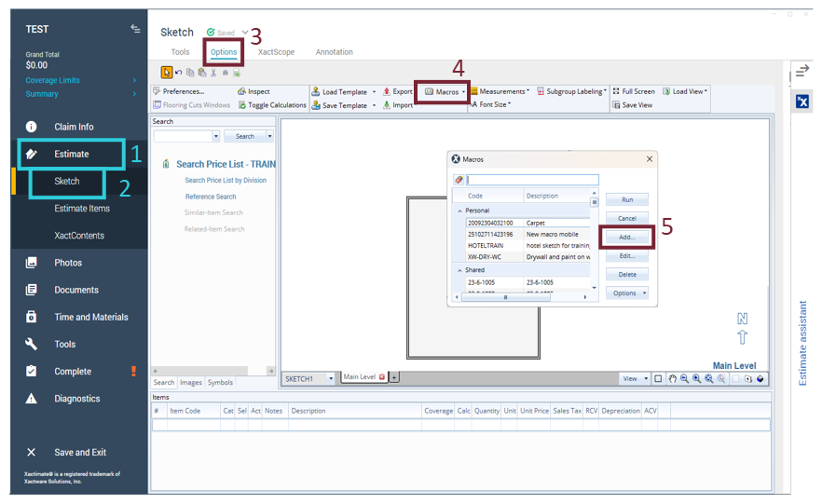The width and height of the screenshot is (822, 504).
Task: Click the square plan view icon
Action: click(x=658, y=379)
